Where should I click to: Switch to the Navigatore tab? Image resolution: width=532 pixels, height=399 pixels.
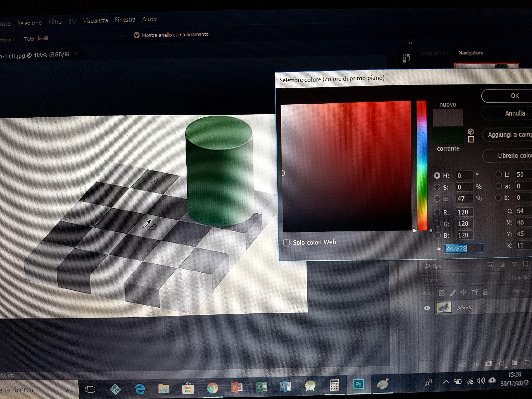point(471,53)
